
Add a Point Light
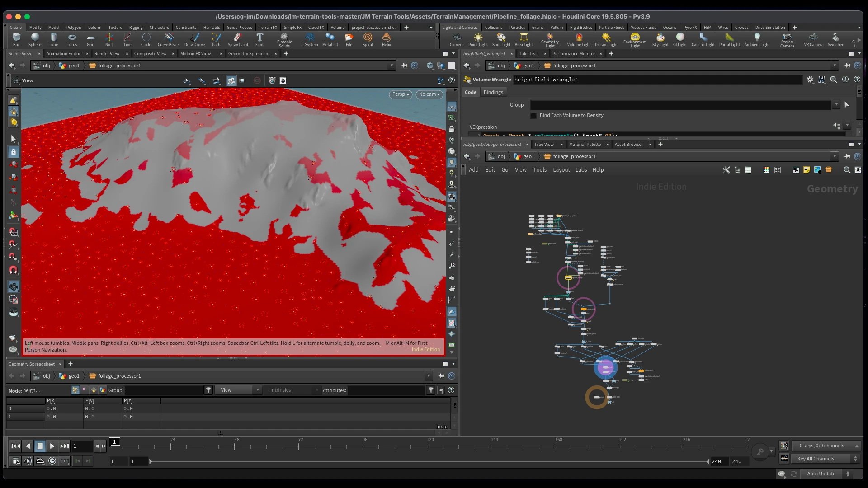coord(478,40)
